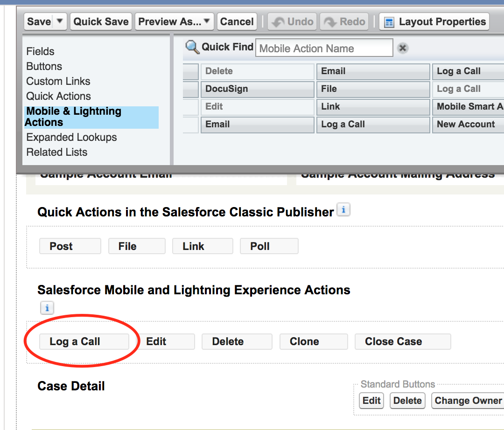Click the Quick Find magnifier icon
Image resolution: width=504 pixels, height=430 pixels.
[192, 47]
